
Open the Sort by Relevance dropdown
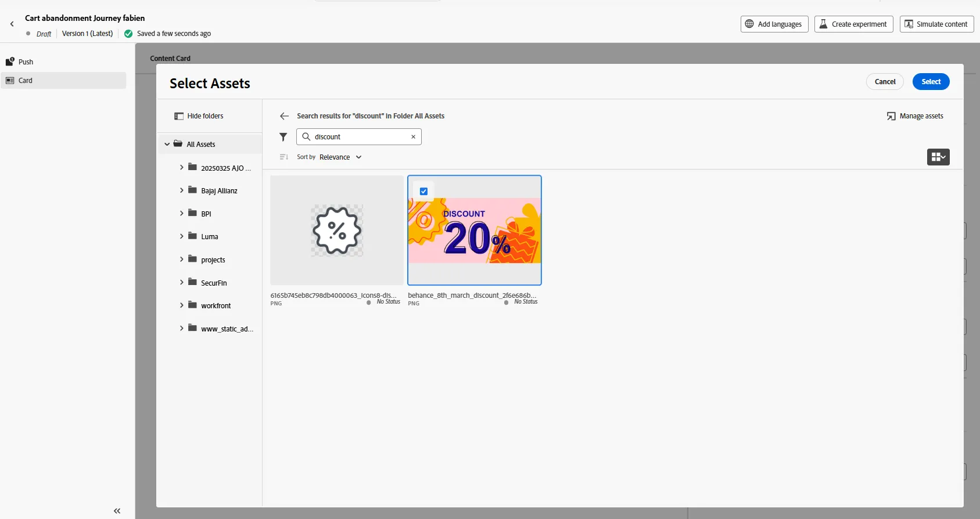[x=340, y=157]
